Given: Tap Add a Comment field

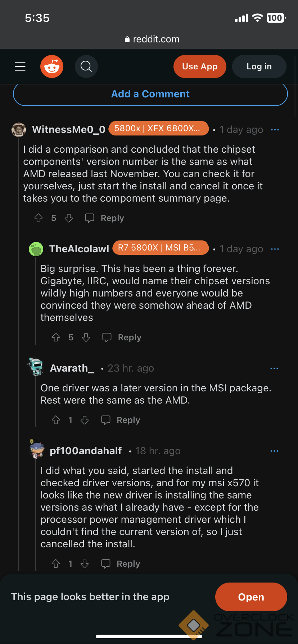Looking at the screenshot, I should click(x=150, y=94).
